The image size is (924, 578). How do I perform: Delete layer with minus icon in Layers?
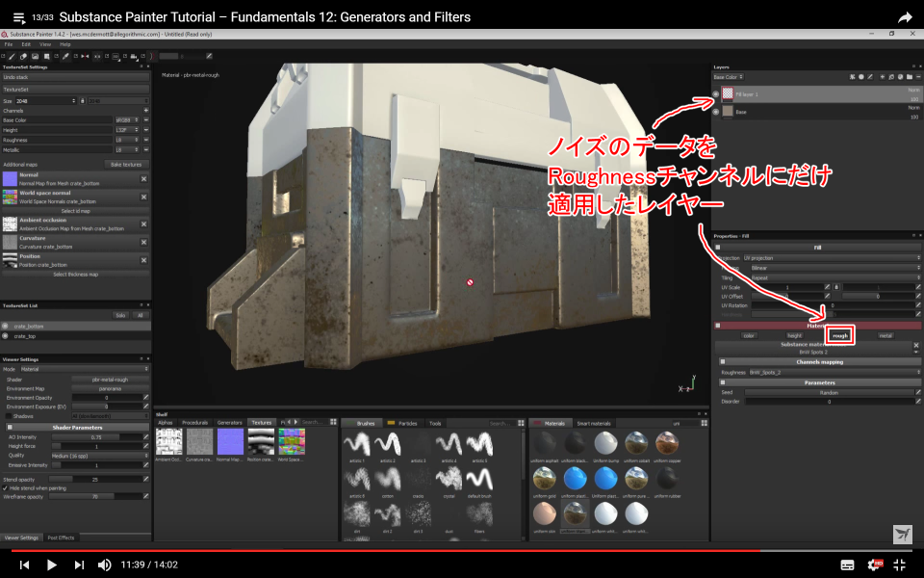click(x=918, y=77)
